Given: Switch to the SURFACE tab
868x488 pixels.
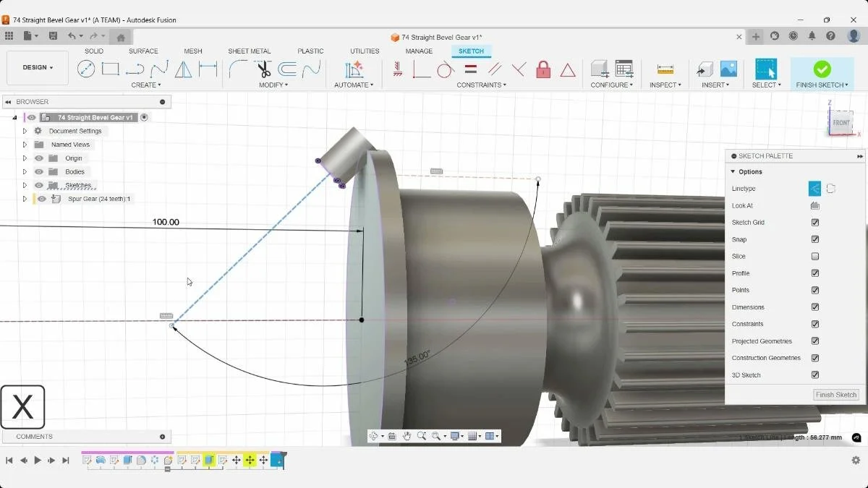Looking at the screenshot, I should (143, 51).
